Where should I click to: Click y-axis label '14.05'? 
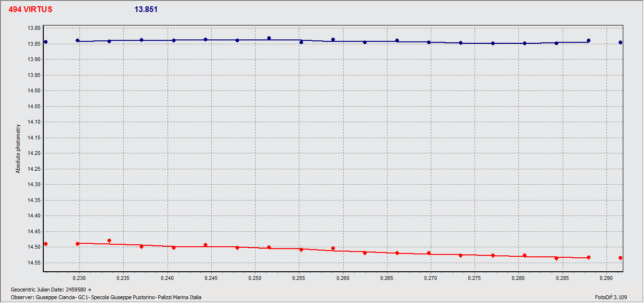point(34,106)
